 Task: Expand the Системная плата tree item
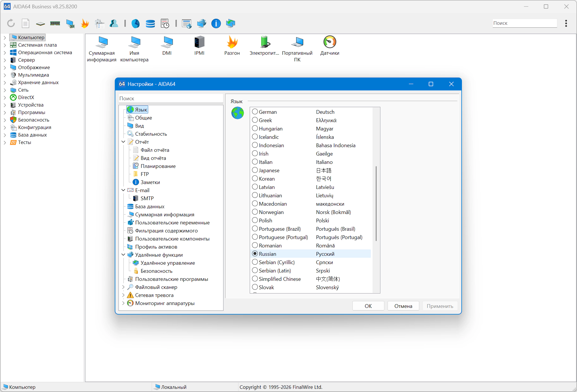[5, 45]
